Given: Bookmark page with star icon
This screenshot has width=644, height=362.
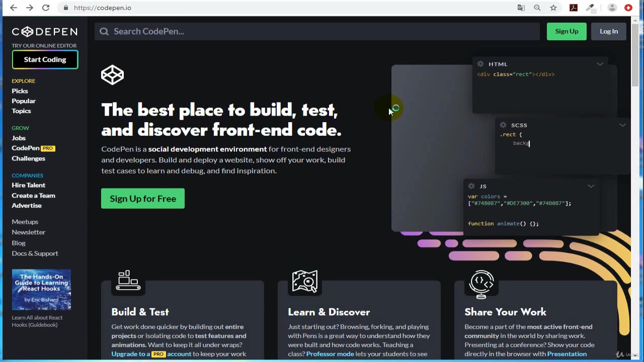Looking at the screenshot, I should tap(553, 8).
